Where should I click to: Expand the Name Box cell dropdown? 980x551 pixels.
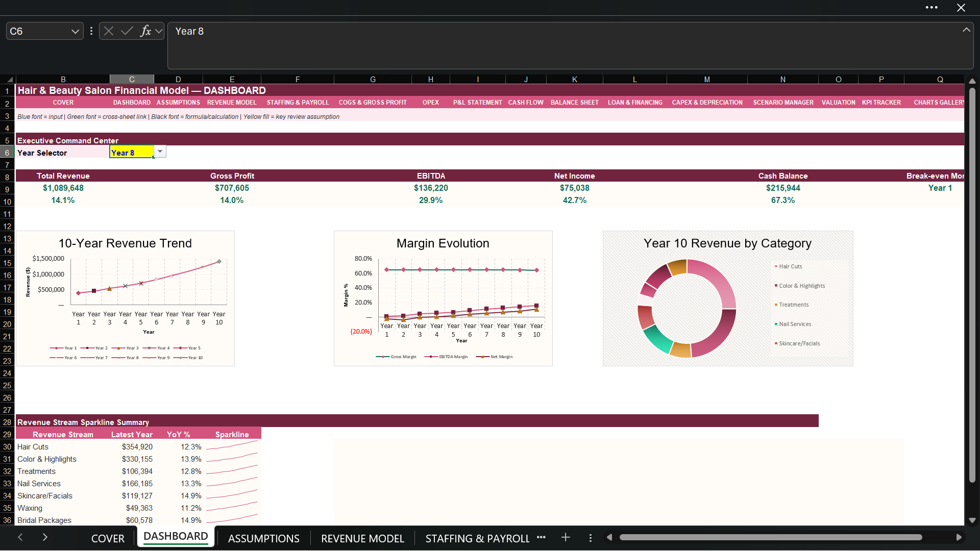tap(75, 31)
